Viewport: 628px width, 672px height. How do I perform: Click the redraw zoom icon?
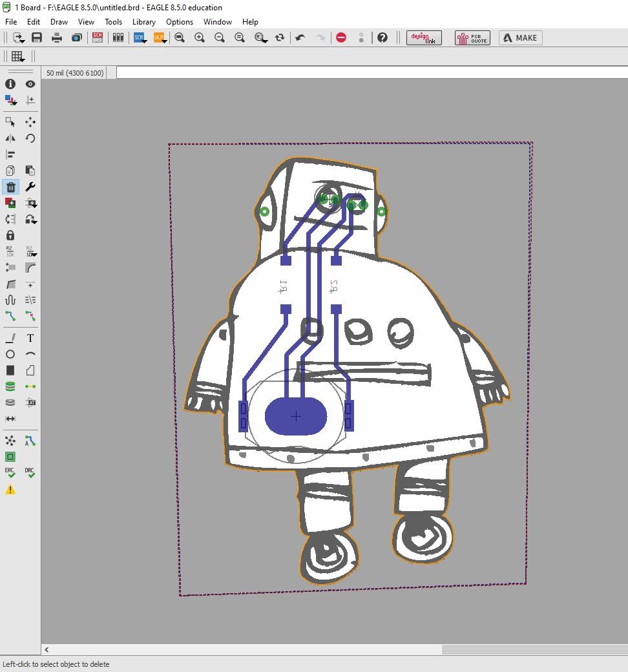click(240, 37)
